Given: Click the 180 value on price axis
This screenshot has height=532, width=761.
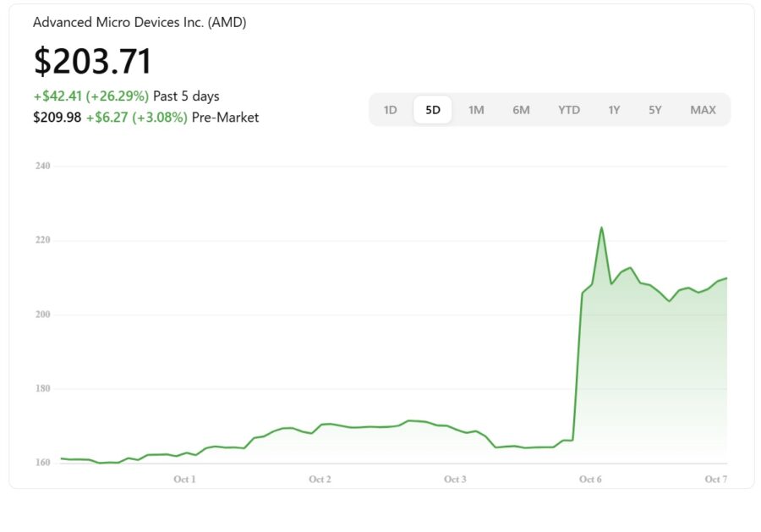Looking at the screenshot, I should [42, 389].
